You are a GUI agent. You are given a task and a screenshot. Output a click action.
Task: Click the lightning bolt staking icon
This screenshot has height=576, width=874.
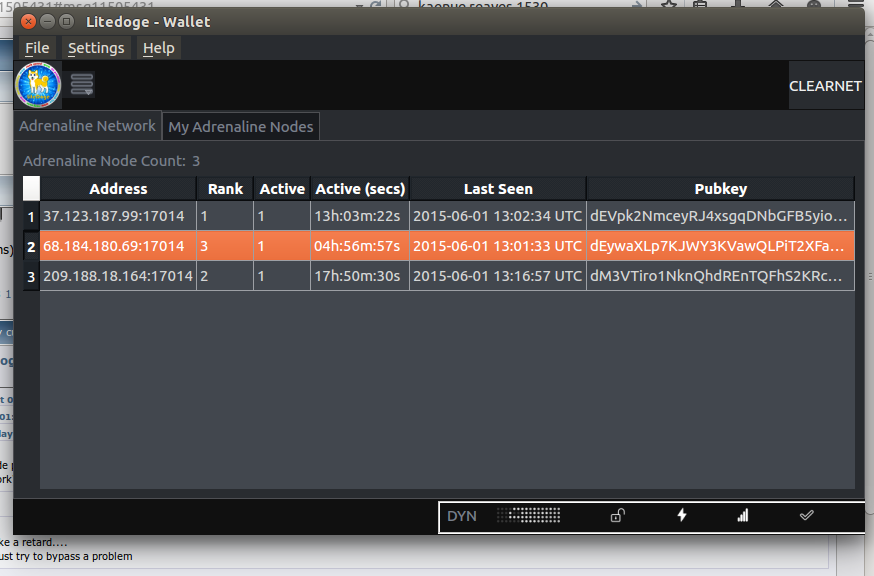click(x=681, y=515)
